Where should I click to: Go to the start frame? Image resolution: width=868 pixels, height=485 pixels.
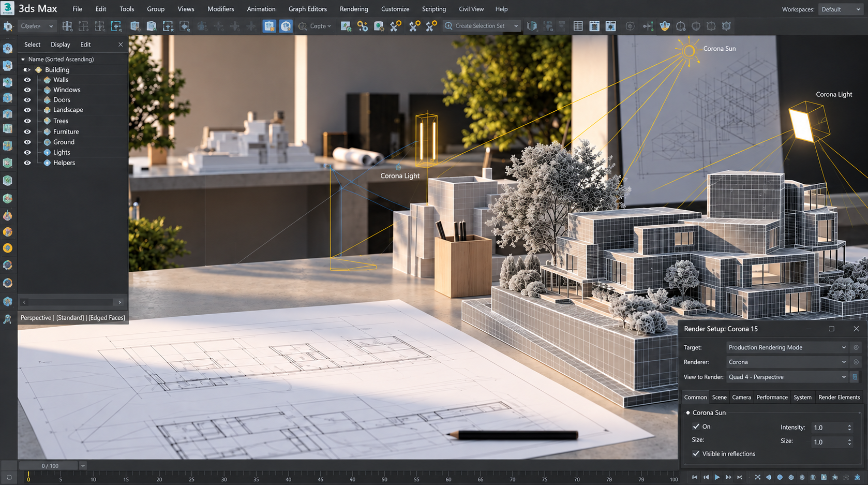695,477
